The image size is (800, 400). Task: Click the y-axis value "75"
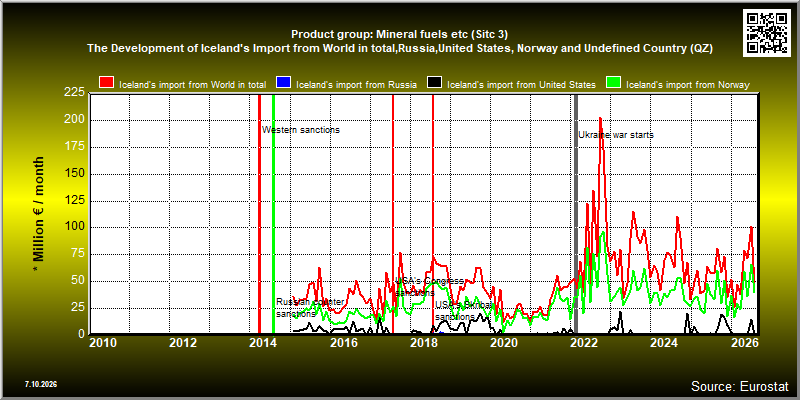point(79,254)
